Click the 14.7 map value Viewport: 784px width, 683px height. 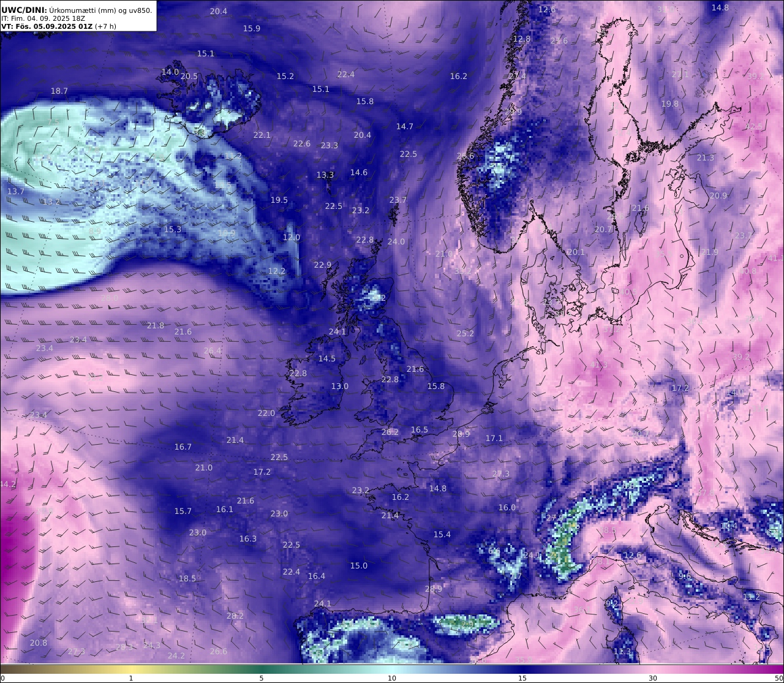pyautogui.click(x=405, y=127)
